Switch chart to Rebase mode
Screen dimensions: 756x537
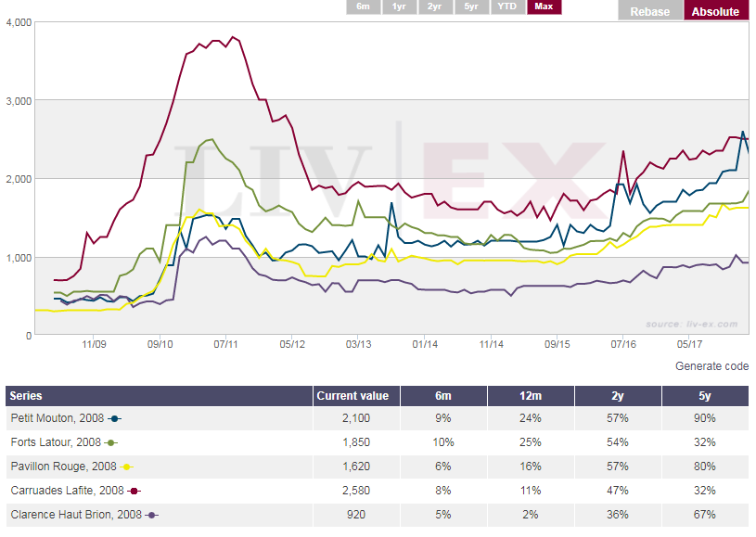tap(650, 10)
